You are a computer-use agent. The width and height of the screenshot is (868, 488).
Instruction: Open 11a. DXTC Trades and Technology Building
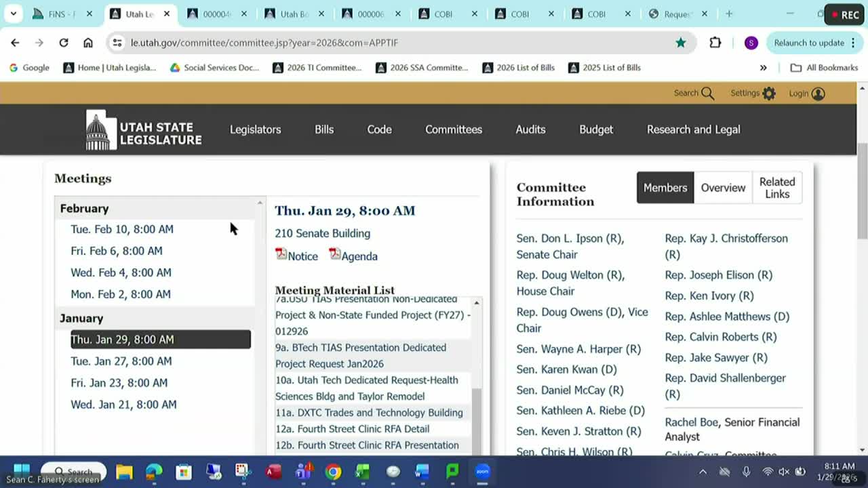369,413
